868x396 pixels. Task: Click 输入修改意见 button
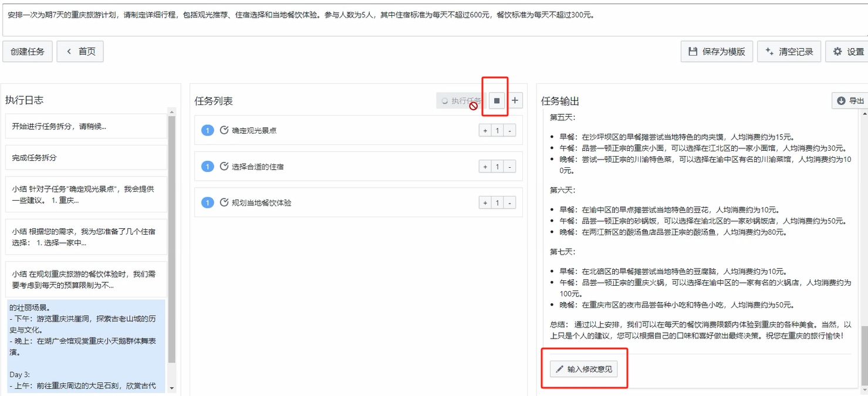pyautogui.click(x=584, y=369)
